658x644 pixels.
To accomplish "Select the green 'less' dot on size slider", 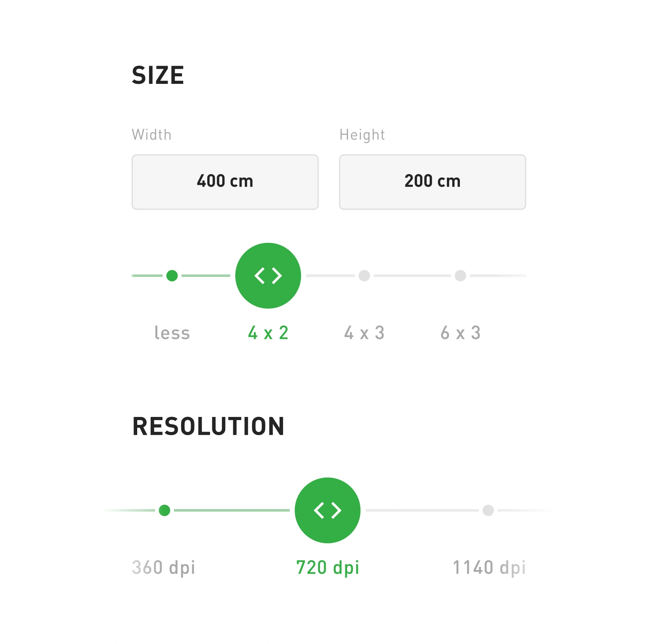I will pos(172,276).
